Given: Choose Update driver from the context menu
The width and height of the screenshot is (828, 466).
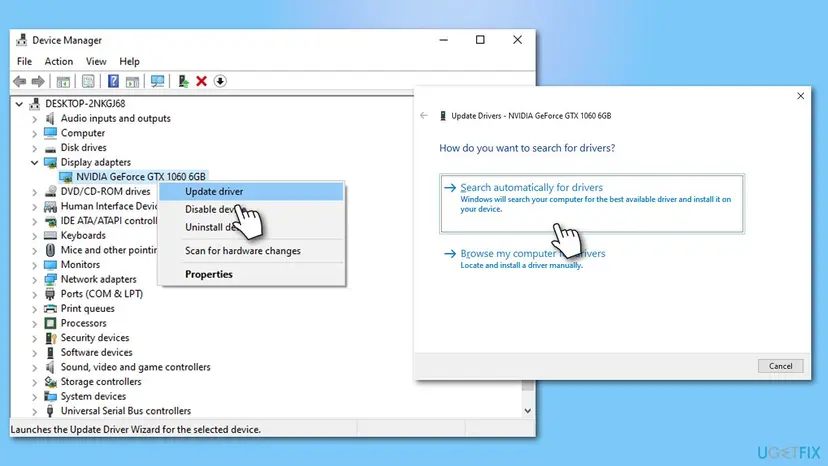Looking at the screenshot, I should pos(251,191).
